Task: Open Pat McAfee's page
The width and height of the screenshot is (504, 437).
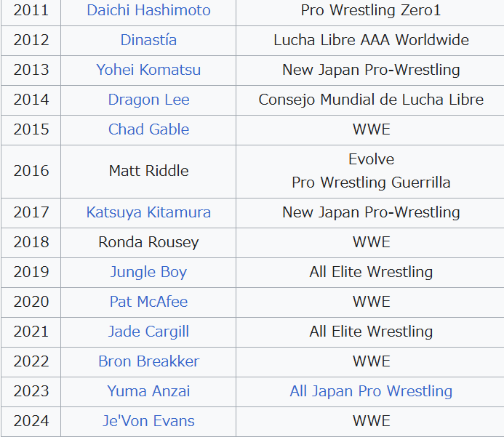Action: [x=148, y=302]
